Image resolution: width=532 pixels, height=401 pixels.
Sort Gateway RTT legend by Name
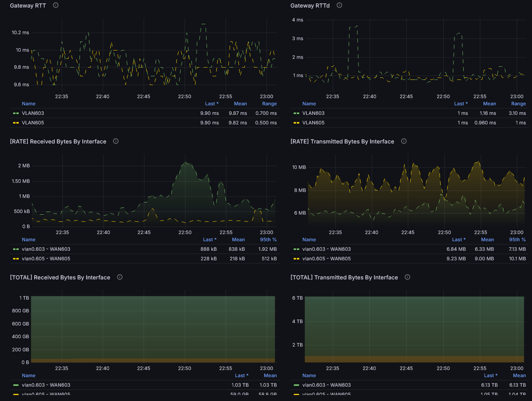(x=29, y=104)
